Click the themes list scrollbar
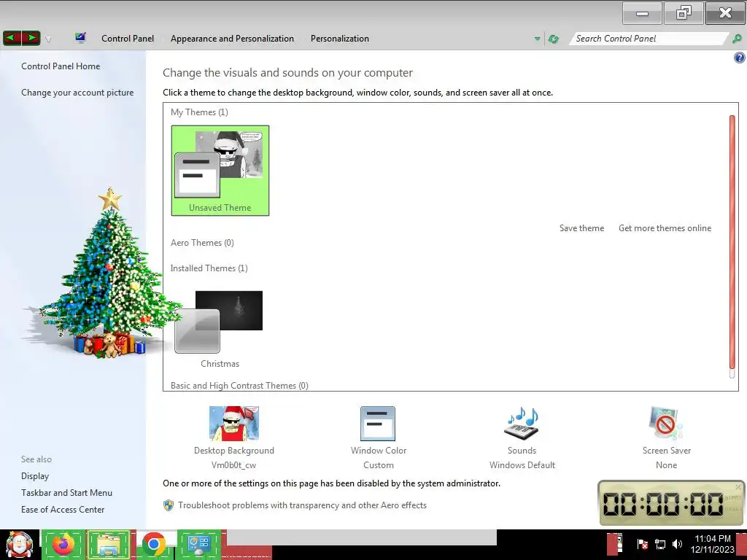747x560 pixels. (x=732, y=241)
